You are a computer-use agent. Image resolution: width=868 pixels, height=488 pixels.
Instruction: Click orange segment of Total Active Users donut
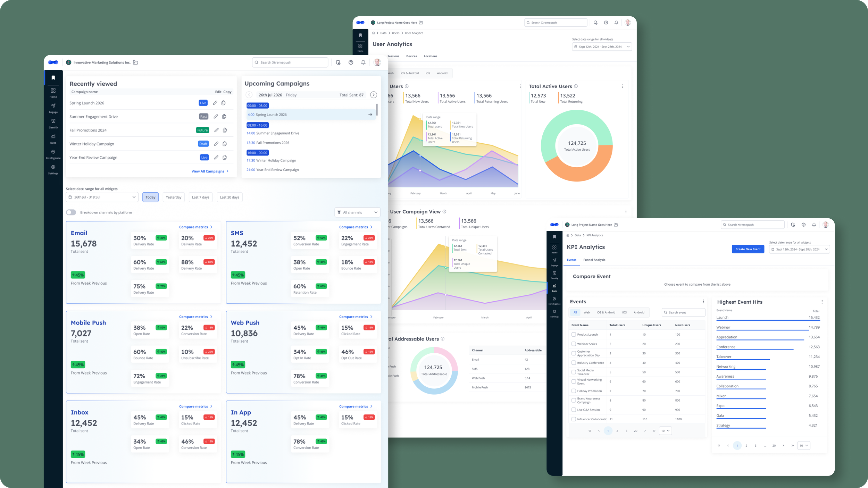point(587,170)
